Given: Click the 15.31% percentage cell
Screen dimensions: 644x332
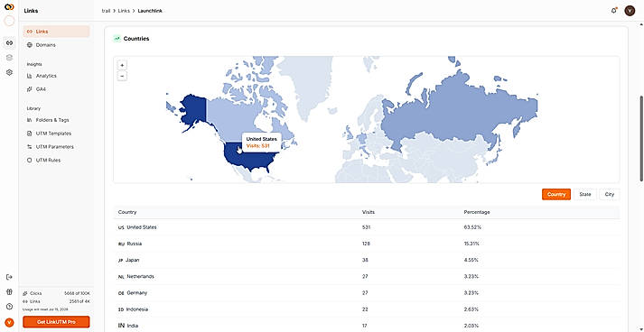Looking at the screenshot, I should click(x=471, y=244).
